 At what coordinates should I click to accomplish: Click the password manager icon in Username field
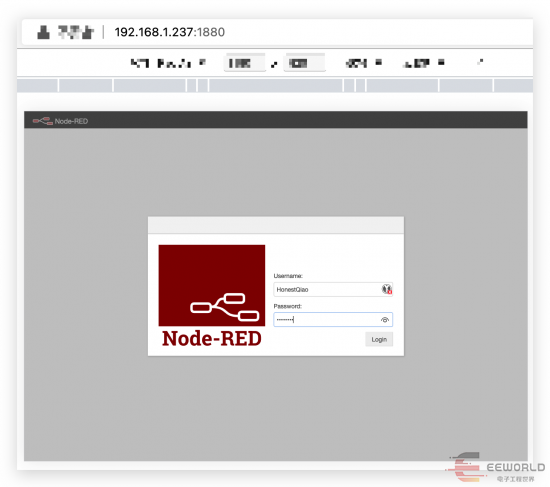(x=387, y=289)
